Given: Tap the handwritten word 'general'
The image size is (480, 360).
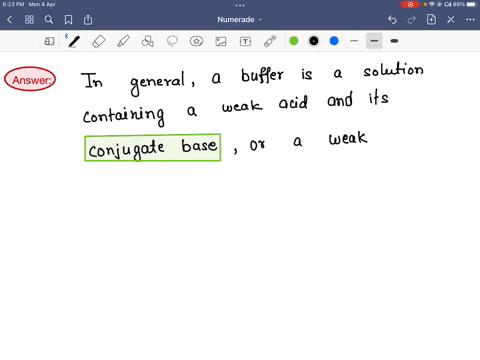Looking at the screenshot, I should click(x=157, y=82).
